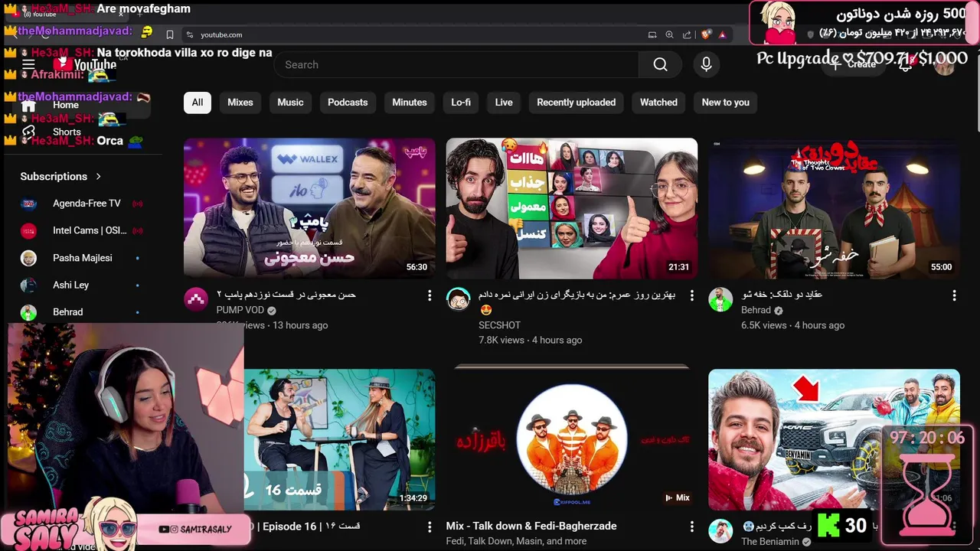Open the address bar zoom control
The image size is (980, 551).
tap(669, 34)
